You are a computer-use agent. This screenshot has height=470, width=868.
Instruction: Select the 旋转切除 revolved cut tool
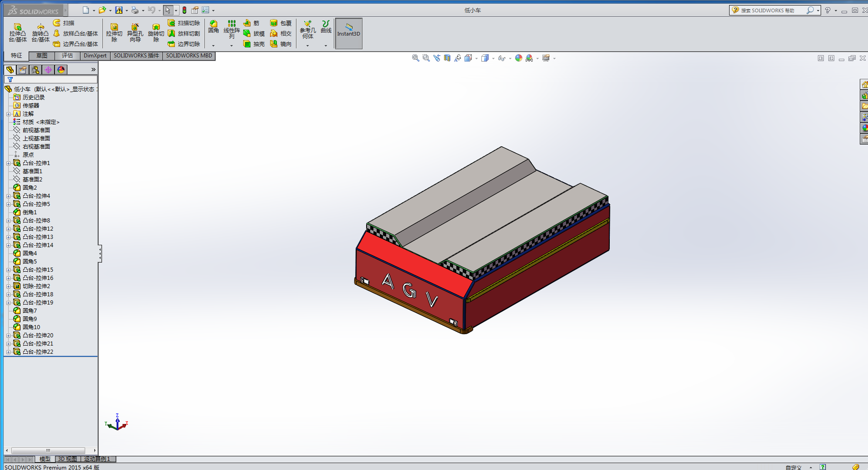pyautogui.click(x=156, y=33)
